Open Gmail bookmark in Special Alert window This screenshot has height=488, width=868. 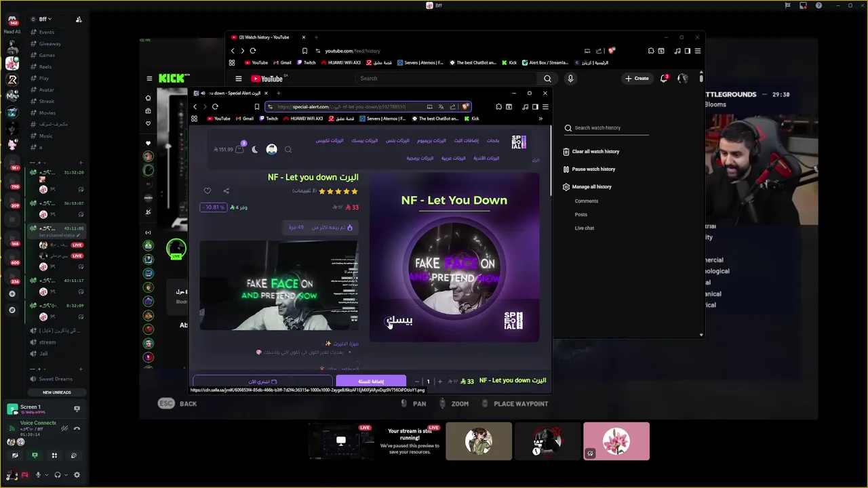tap(245, 119)
